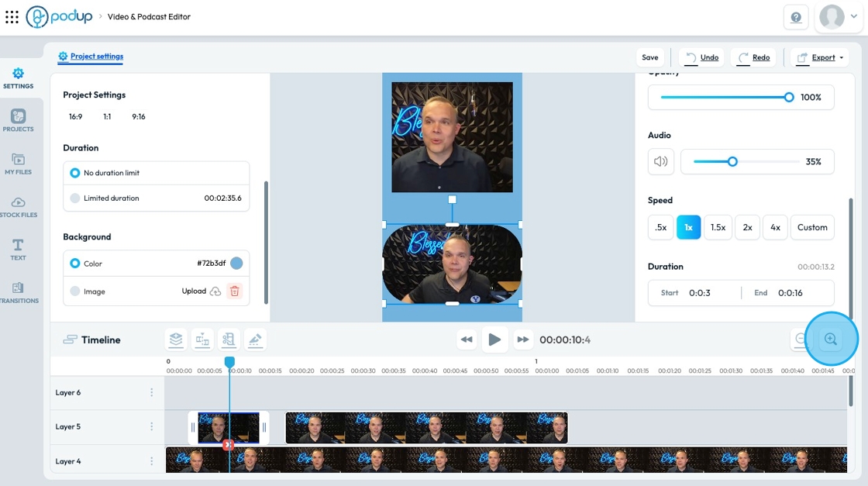
Task: Zoom out on the timeline
Action: 801,340
